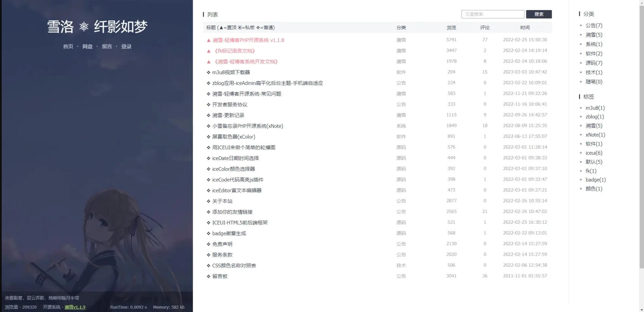The image size is (644, 312).
Task: Click the pinned-post triangle icon beside 溯雪-轻博客PHP开源系统
Action: pyautogui.click(x=208, y=40)
